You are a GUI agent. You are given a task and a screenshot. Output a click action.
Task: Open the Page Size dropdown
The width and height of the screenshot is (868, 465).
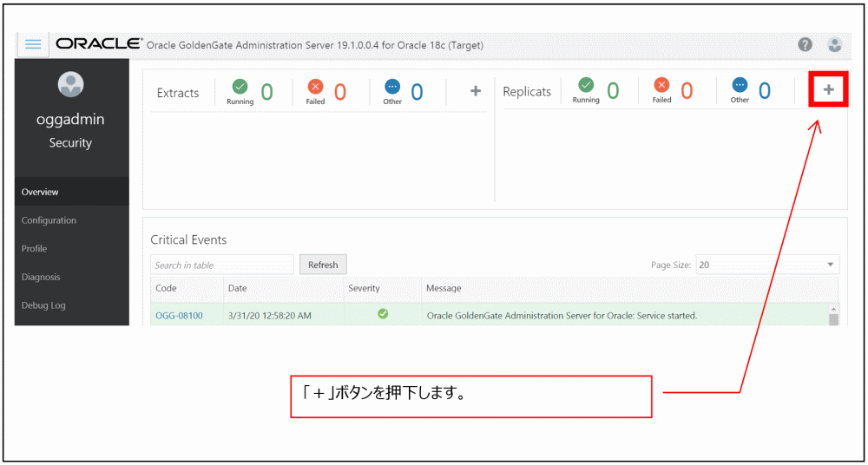(767, 265)
